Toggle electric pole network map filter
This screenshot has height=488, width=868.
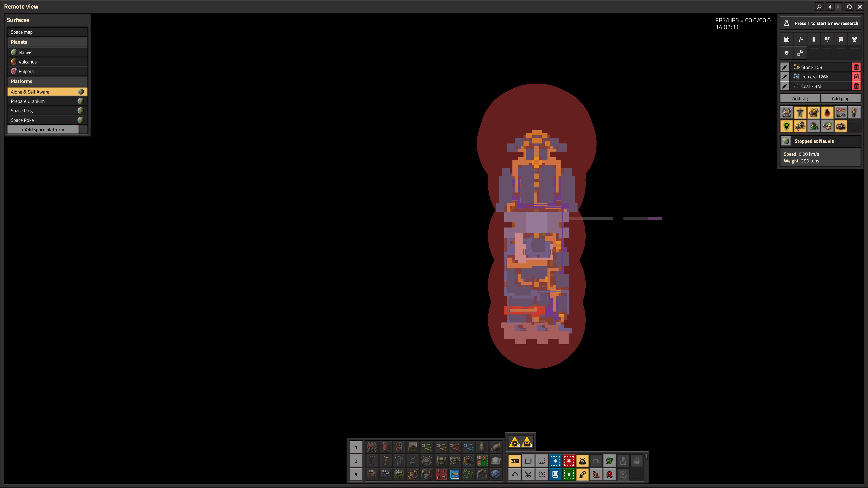[800, 113]
